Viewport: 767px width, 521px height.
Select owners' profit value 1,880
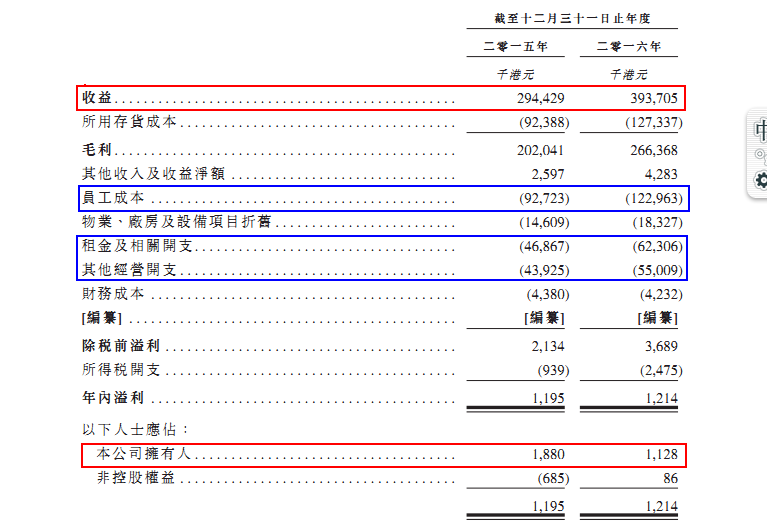[x=548, y=454]
